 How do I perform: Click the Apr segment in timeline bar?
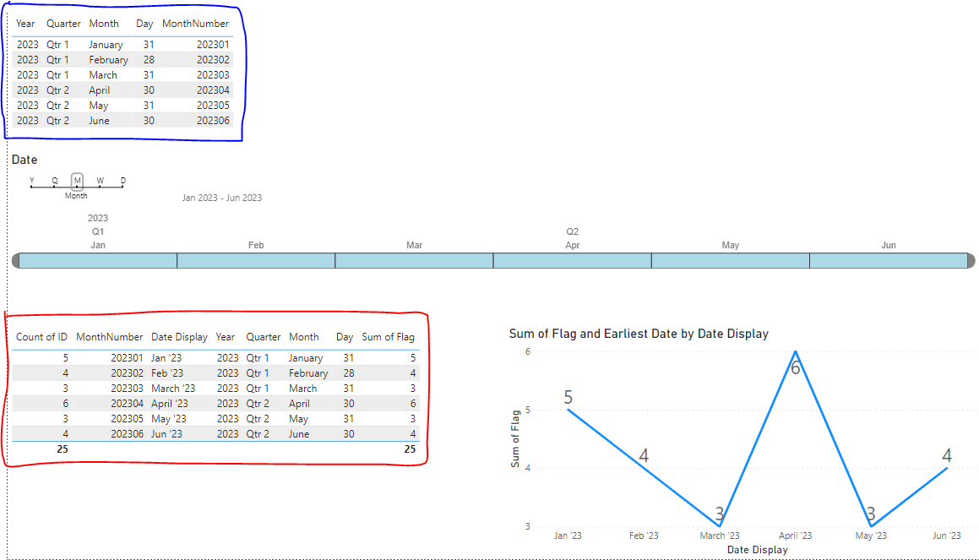(x=573, y=260)
